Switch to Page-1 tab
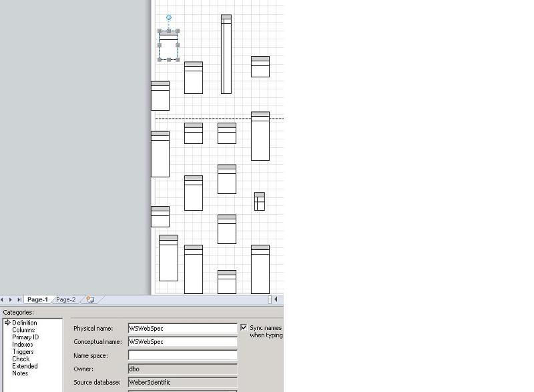This screenshot has height=392, width=534. tap(37, 300)
